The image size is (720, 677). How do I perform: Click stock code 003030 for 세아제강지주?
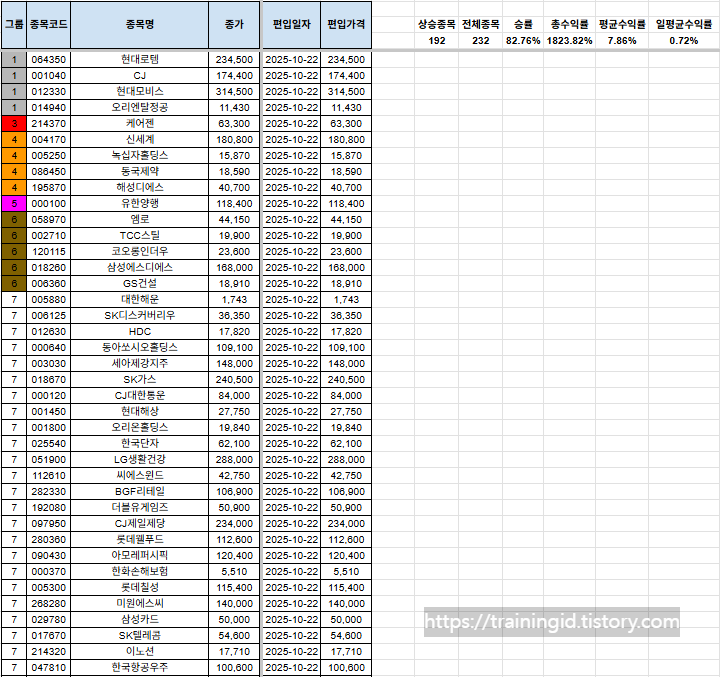pos(49,364)
